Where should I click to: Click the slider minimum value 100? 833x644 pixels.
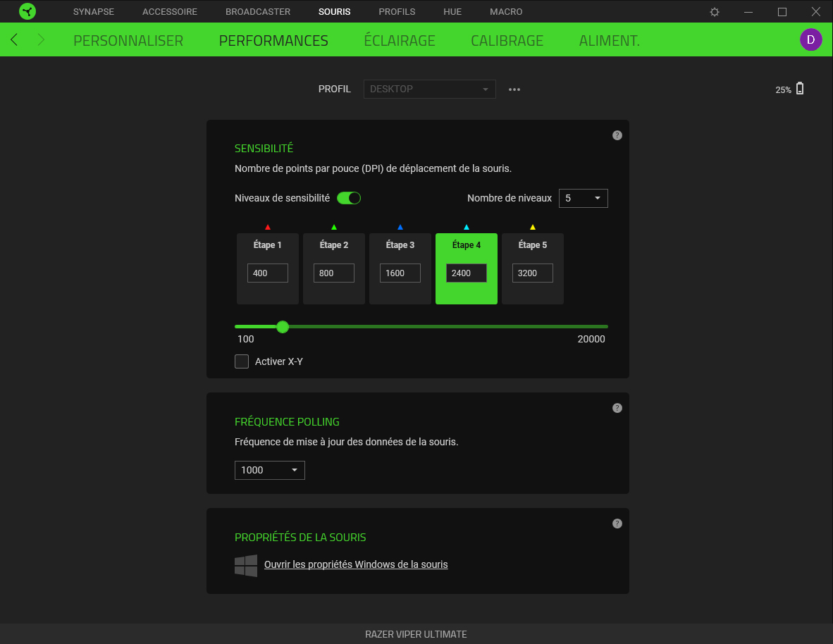pyautogui.click(x=245, y=339)
